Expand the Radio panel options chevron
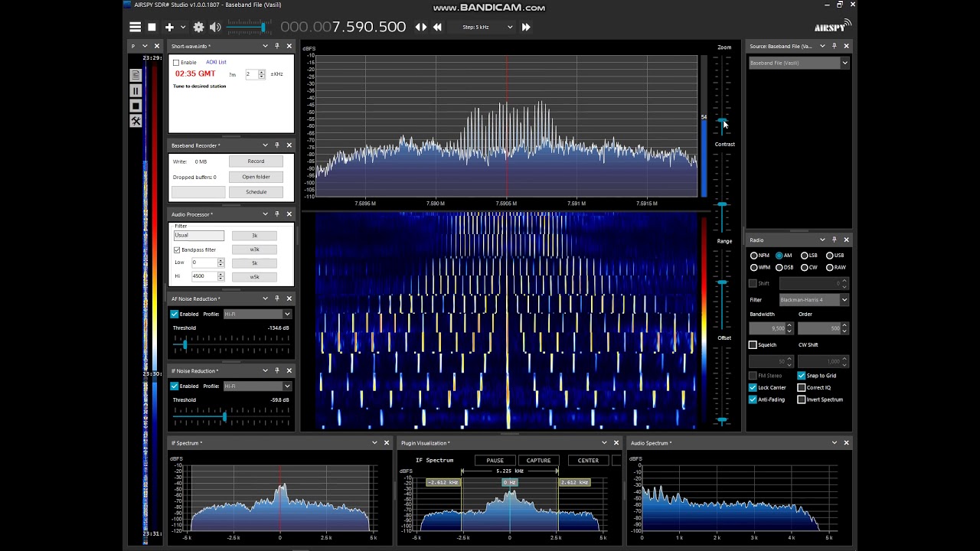 click(x=822, y=240)
